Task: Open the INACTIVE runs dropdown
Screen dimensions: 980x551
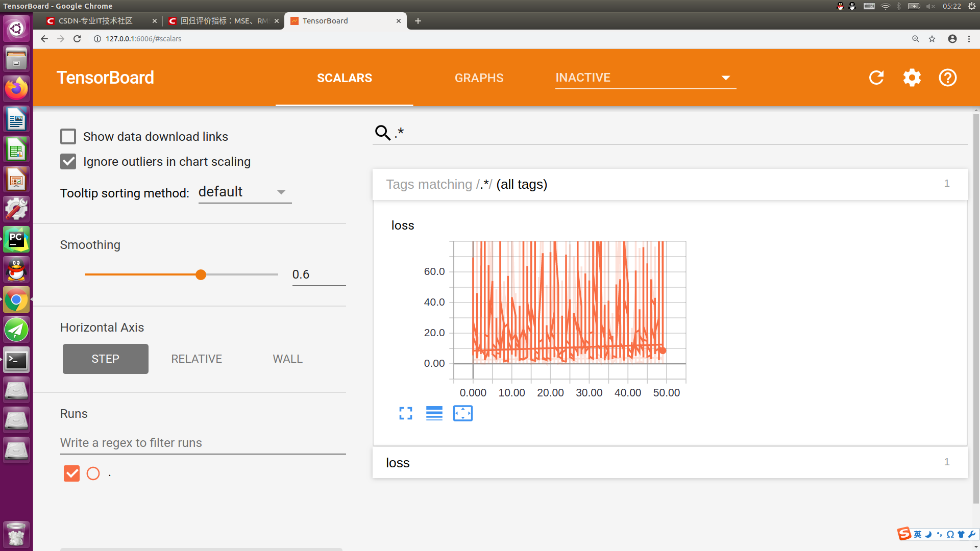Action: coord(645,78)
